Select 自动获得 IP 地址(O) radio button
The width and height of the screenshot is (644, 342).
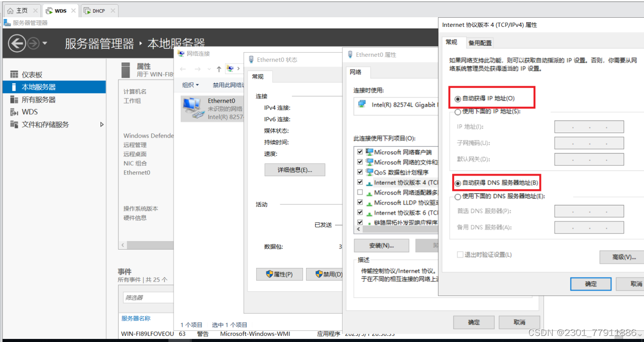[x=458, y=98]
